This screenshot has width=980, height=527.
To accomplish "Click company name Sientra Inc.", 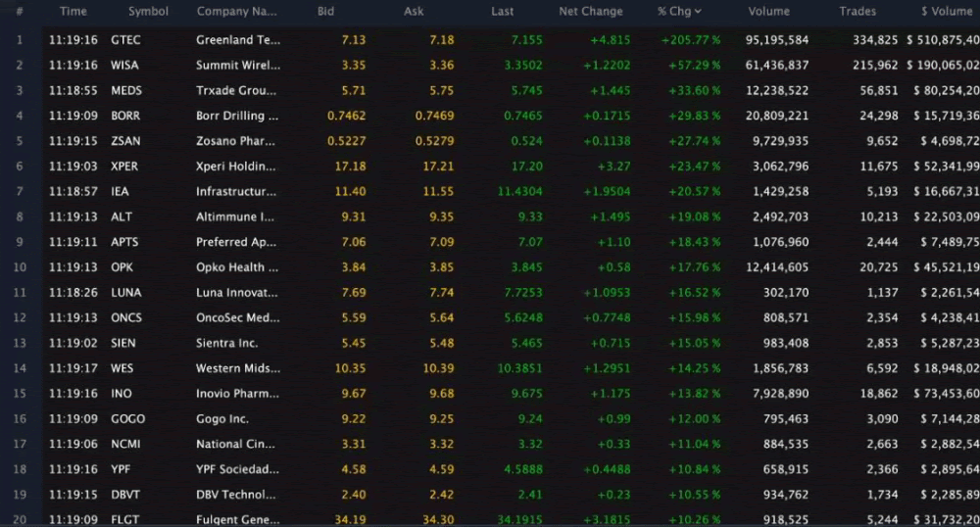I will point(227,343).
